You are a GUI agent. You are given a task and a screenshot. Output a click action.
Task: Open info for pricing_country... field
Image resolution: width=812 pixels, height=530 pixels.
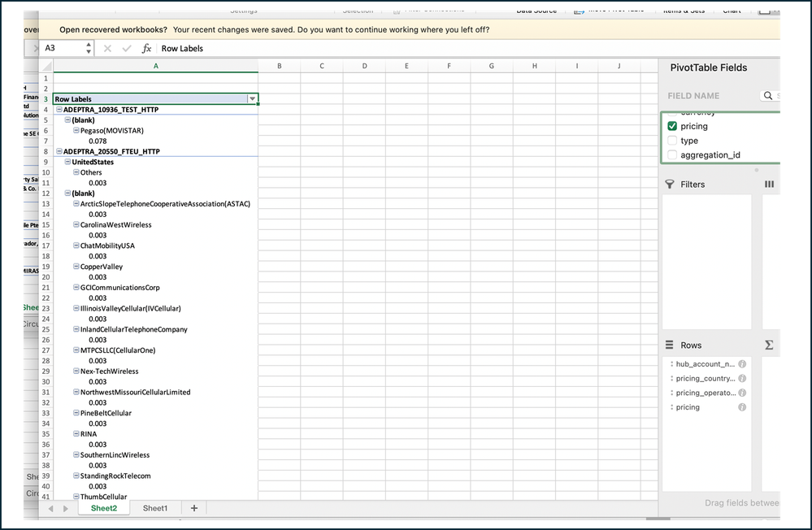[x=742, y=378]
